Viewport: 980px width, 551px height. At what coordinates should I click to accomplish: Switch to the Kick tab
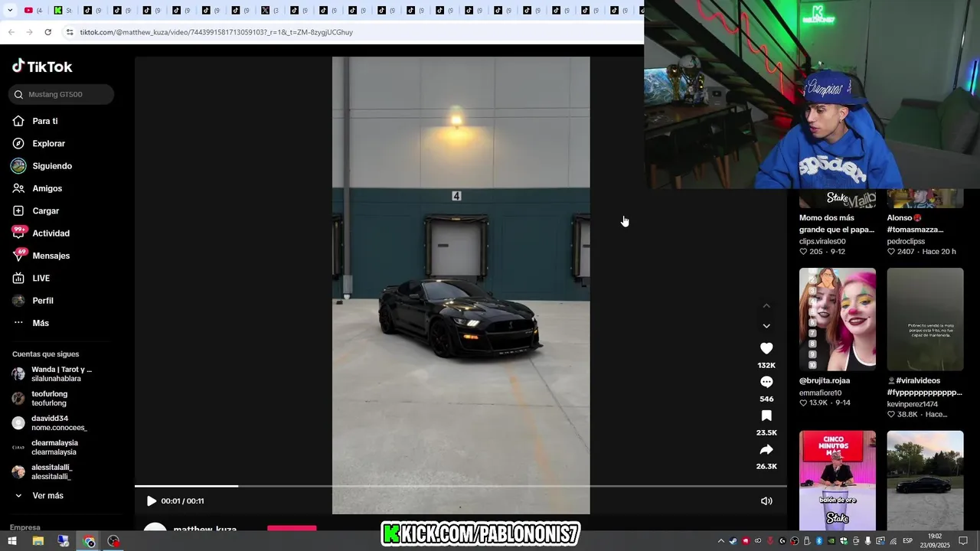point(63,10)
